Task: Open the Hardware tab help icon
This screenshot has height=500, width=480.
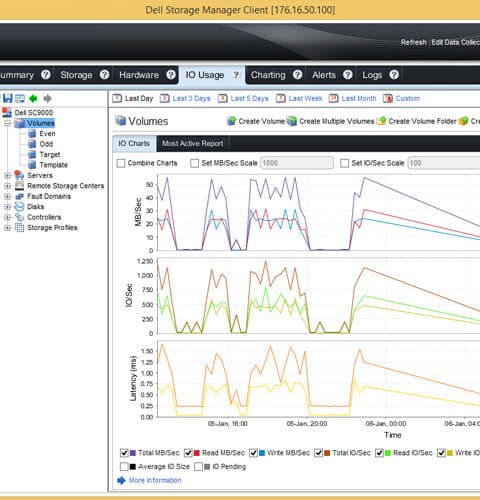Action: (x=171, y=75)
